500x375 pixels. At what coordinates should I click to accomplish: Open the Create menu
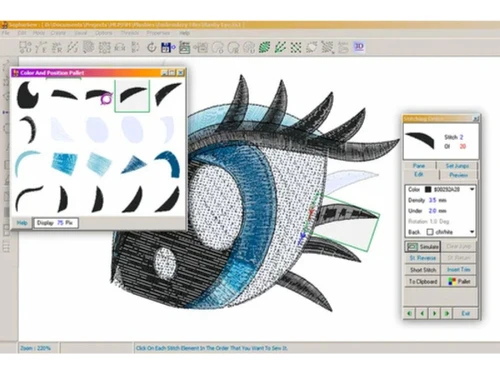coord(58,33)
